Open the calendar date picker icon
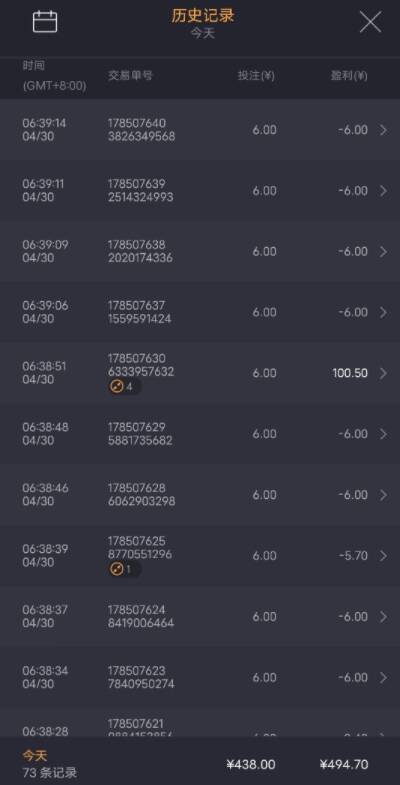This screenshot has height=785, width=400. point(45,22)
